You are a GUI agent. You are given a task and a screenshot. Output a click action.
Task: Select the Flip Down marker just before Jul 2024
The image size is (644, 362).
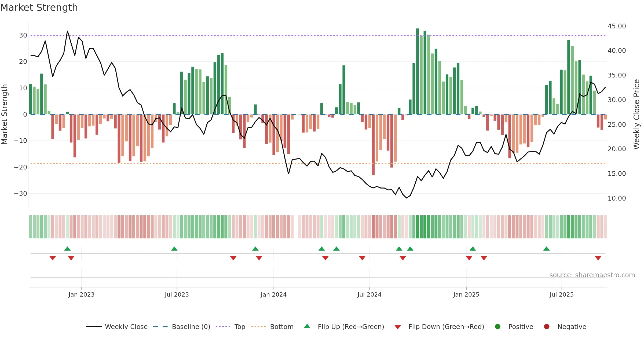pos(362,258)
